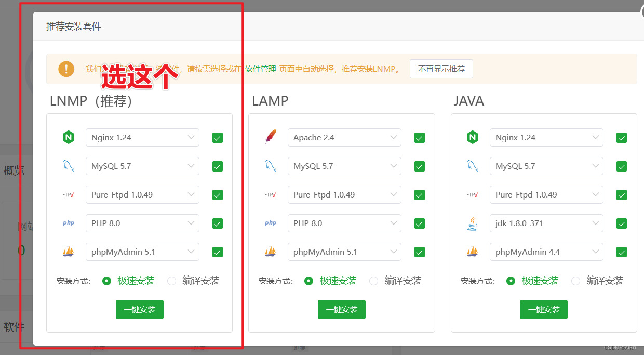Click the 不再显示推荐 button

pos(441,69)
